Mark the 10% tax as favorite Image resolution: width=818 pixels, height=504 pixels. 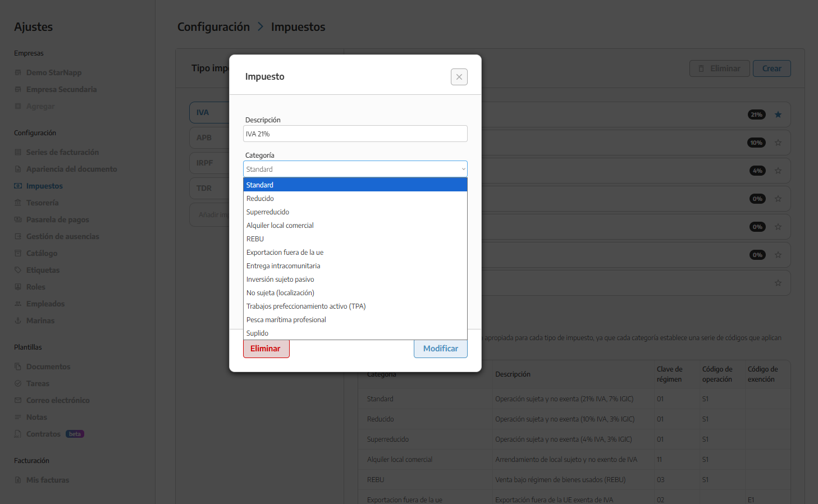[778, 143]
